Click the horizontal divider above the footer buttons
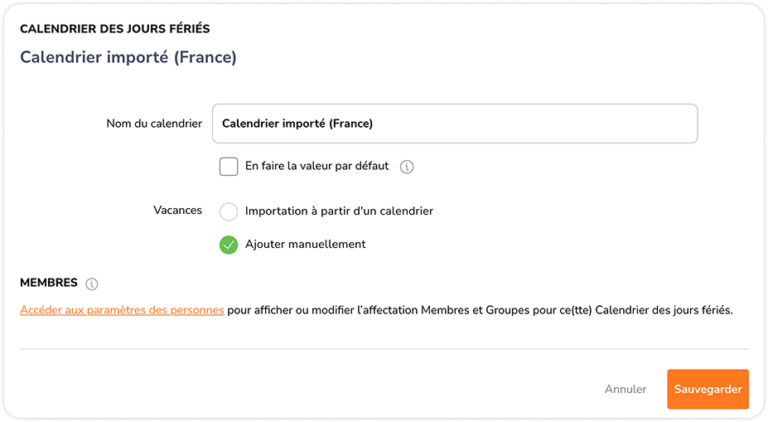 click(384, 349)
